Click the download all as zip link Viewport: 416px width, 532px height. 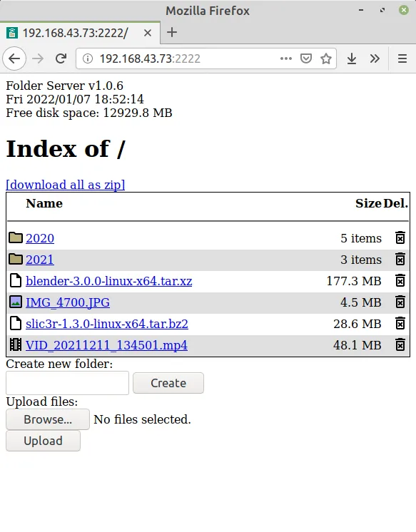[66, 185]
